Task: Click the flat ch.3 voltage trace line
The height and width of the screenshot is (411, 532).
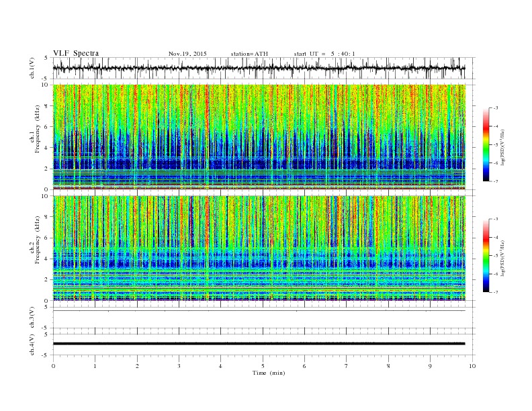Action: click(x=259, y=311)
